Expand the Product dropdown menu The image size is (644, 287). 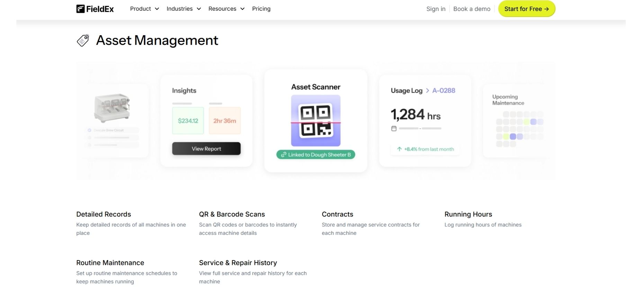click(x=144, y=9)
